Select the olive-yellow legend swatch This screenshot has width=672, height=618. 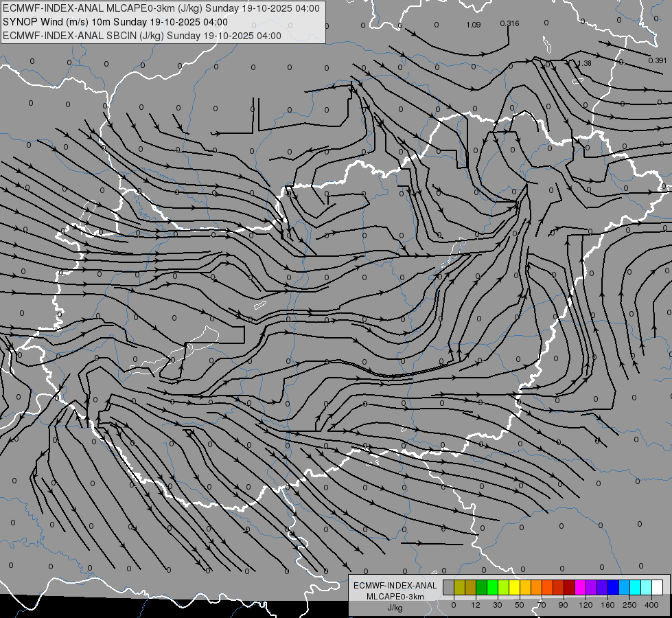tap(459, 587)
